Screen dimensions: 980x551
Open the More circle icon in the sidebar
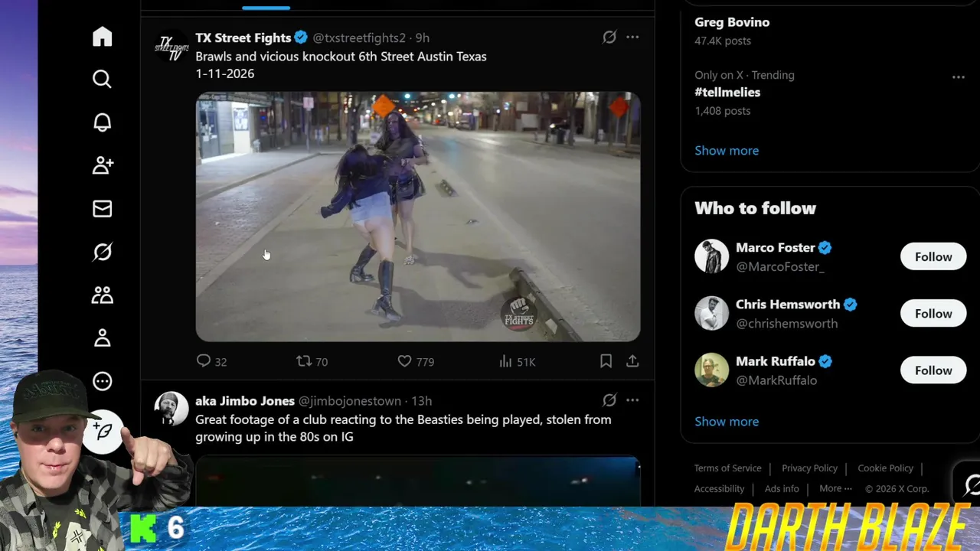pos(102,381)
